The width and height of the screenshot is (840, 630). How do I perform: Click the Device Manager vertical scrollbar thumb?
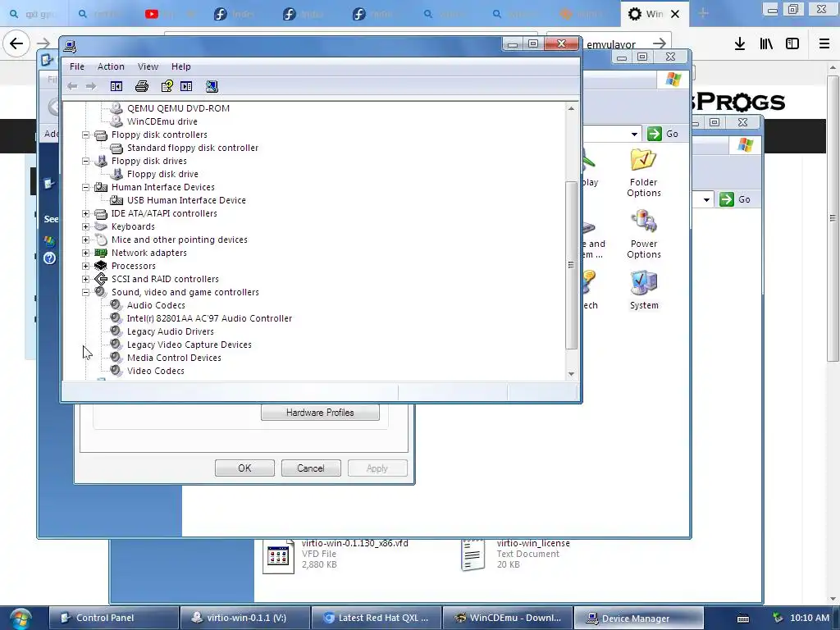571,265
